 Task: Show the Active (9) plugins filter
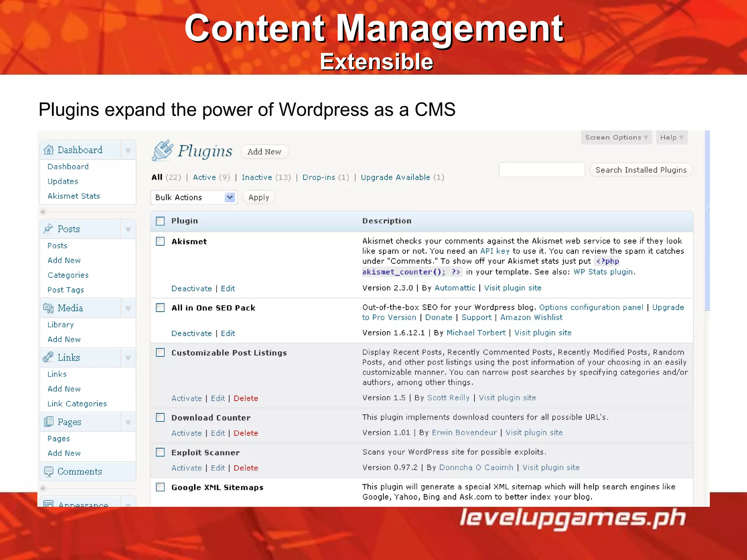pos(211,177)
